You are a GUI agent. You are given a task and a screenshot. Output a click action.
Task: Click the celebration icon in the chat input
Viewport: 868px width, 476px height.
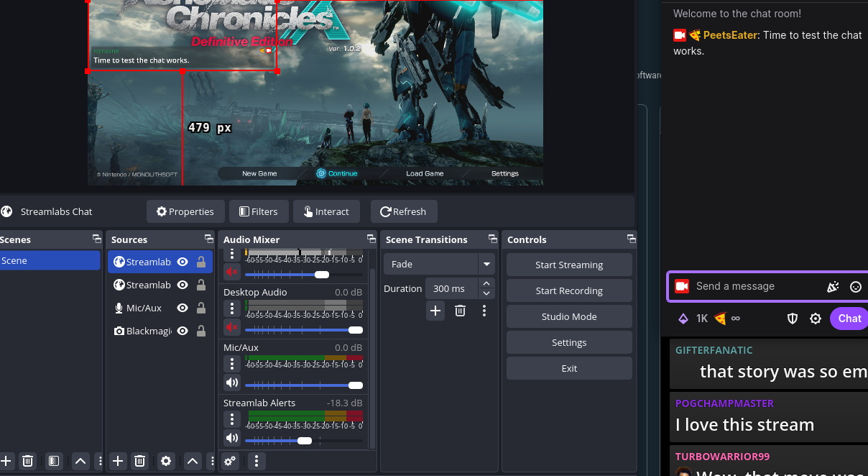coord(833,286)
